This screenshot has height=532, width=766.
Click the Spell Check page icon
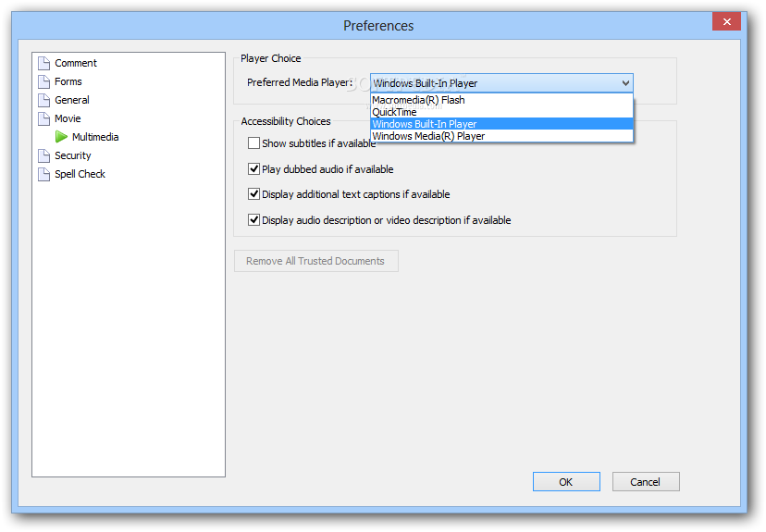[44, 174]
